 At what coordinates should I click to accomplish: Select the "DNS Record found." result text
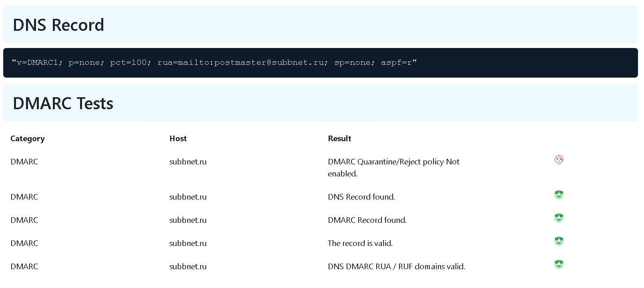click(x=361, y=197)
